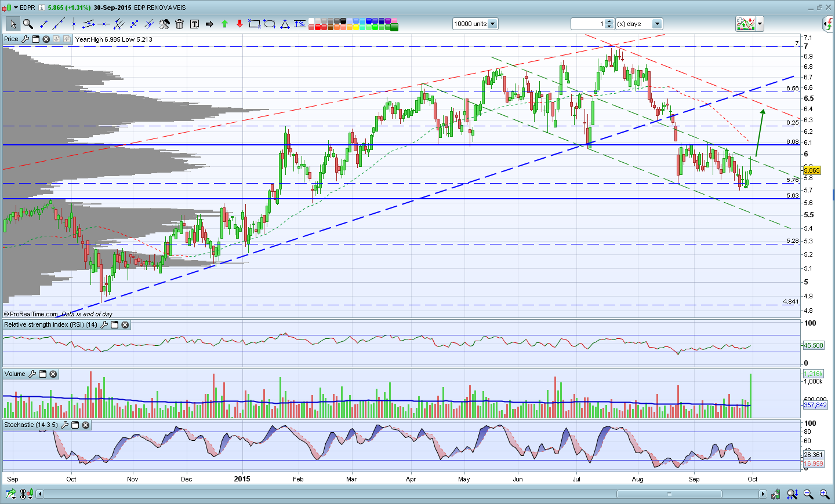This screenshot has height=504, width=835.
Task: Click the zoom-to-fit magnifier icon at bottom right
Action: click(793, 494)
